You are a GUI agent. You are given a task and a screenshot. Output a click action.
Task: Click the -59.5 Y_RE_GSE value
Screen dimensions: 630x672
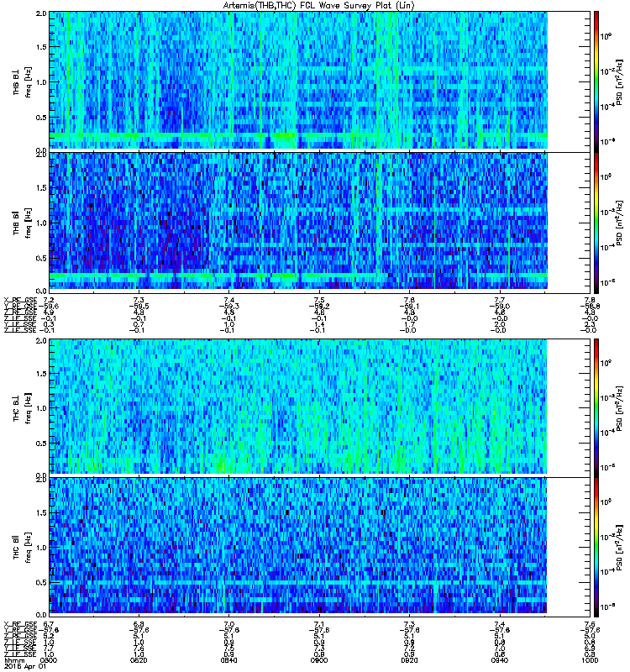click(x=139, y=307)
